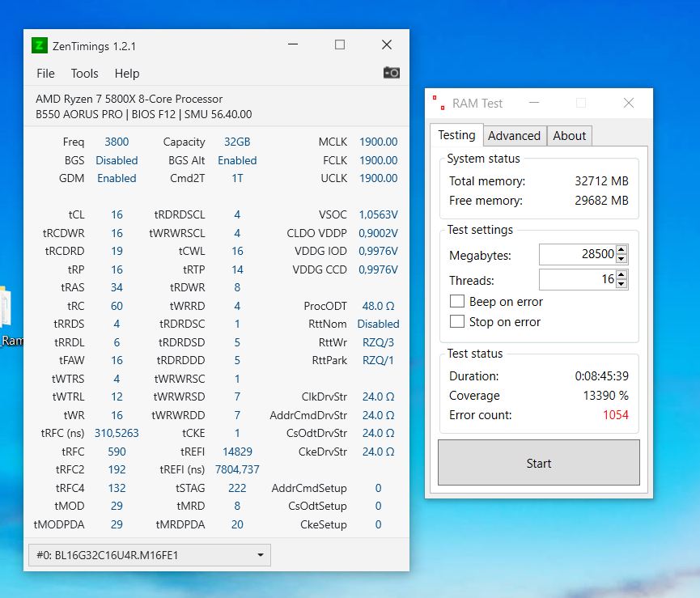Click the RttWr value RZQ/3
700x598 pixels.
tap(378, 342)
